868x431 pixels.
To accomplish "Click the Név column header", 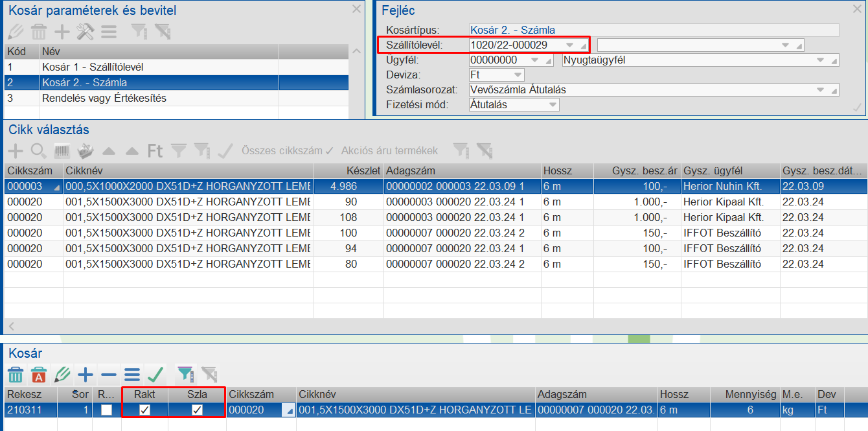I will 159,51.
